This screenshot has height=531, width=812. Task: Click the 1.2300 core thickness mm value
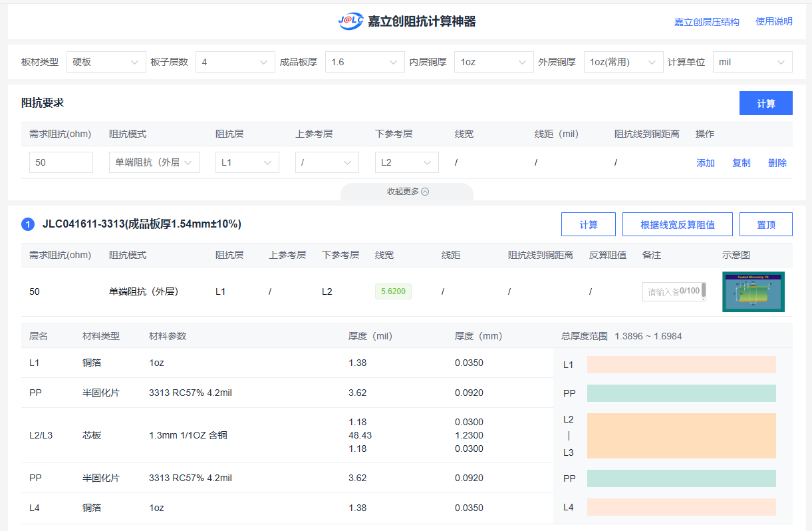coord(469,435)
